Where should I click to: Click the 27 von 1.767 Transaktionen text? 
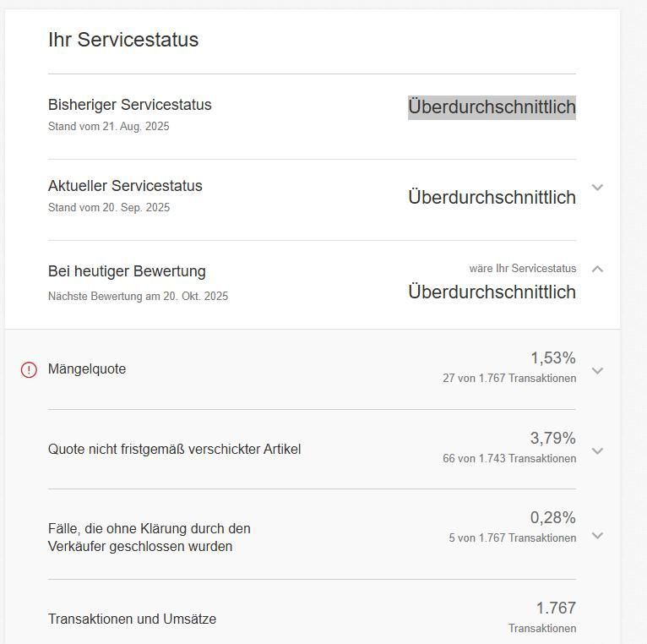click(x=509, y=379)
